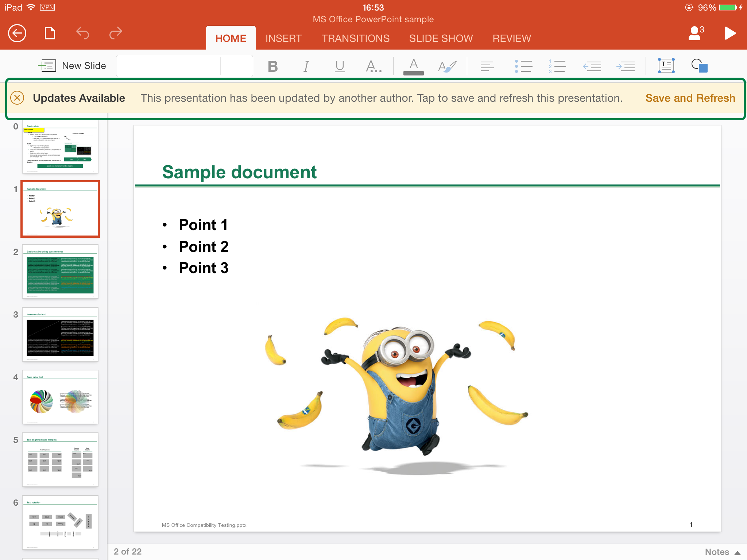Toggle Bold formatting
Image resolution: width=747 pixels, height=560 pixels.
tap(272, 66)
